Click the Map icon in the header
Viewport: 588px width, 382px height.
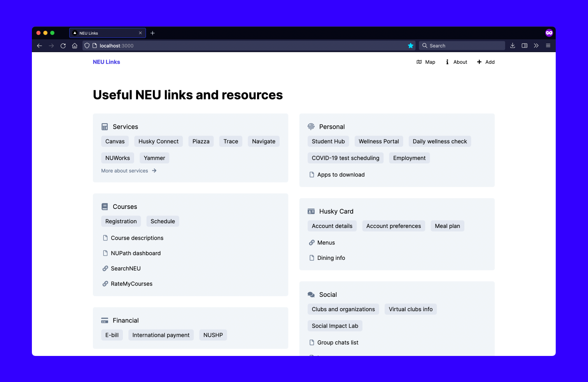tap(419, 62)
